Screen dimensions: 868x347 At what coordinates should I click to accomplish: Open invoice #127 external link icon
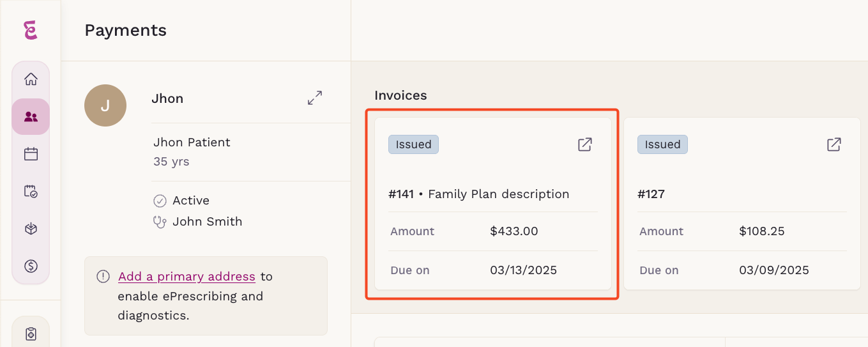[x=834, y=144]
